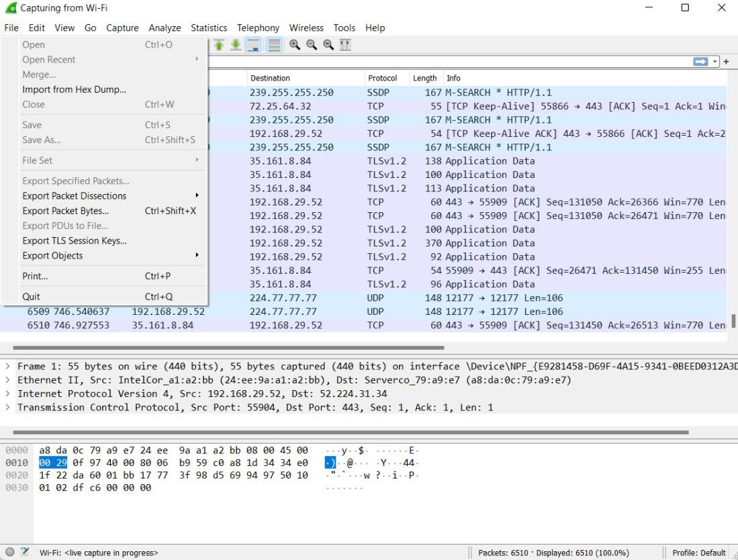Screen dimensions: 738x560
Task: Zoom in on packet list text
Action: [295, 45]
